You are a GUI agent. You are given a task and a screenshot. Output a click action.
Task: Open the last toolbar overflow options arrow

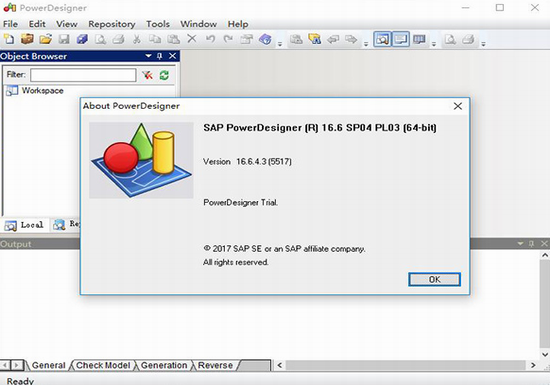click(x=483, y=44)
